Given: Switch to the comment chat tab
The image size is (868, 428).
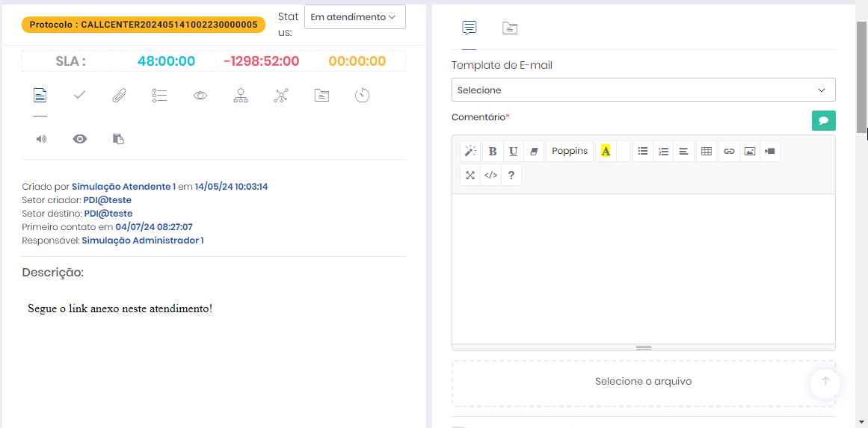Looking at the screenshot, I should (x=469, y=28).
